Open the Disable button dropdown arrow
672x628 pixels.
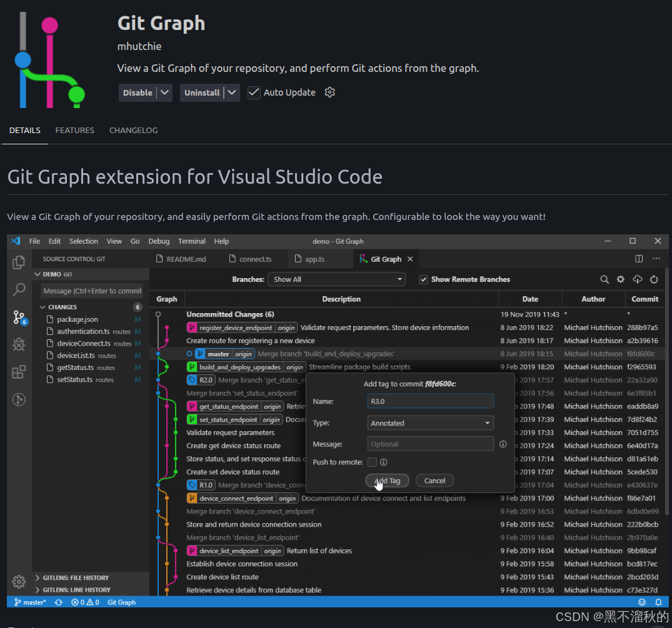click(x=164, y=92)
